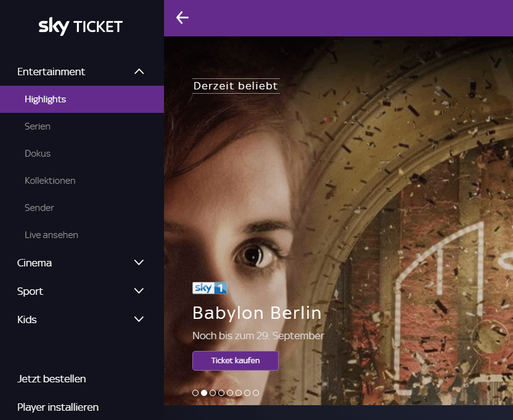Select the sixth carousel dot
Image resolution: width=513 pixels, height=420 pixels.
239,393
